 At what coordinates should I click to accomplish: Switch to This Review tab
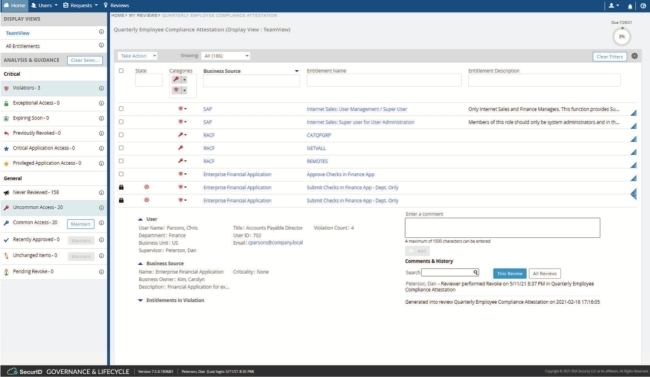point(509,273)
